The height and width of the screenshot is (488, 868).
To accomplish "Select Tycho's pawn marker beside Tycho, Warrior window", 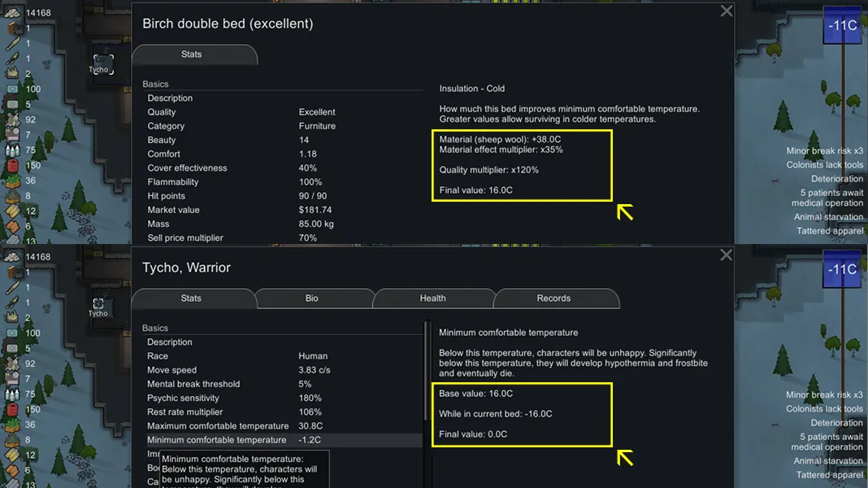I will pyautogui.click(x=98, y=305).
